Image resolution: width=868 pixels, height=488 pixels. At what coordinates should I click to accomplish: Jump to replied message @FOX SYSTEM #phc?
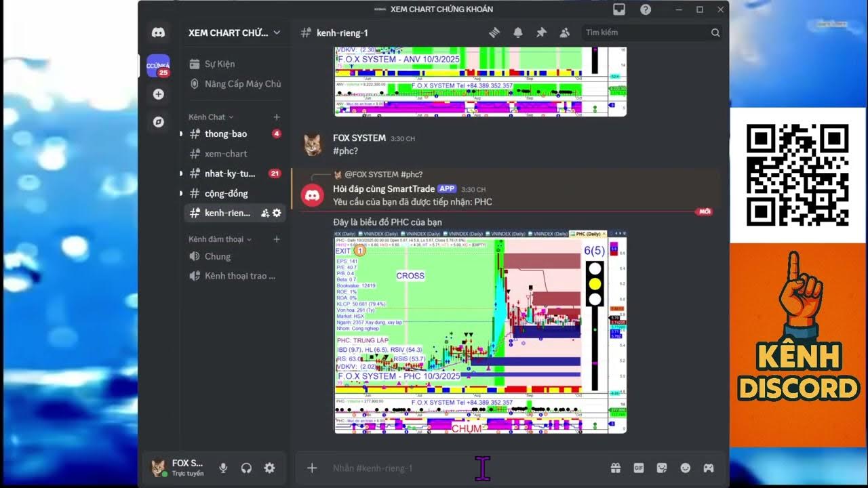coord(383,174)
